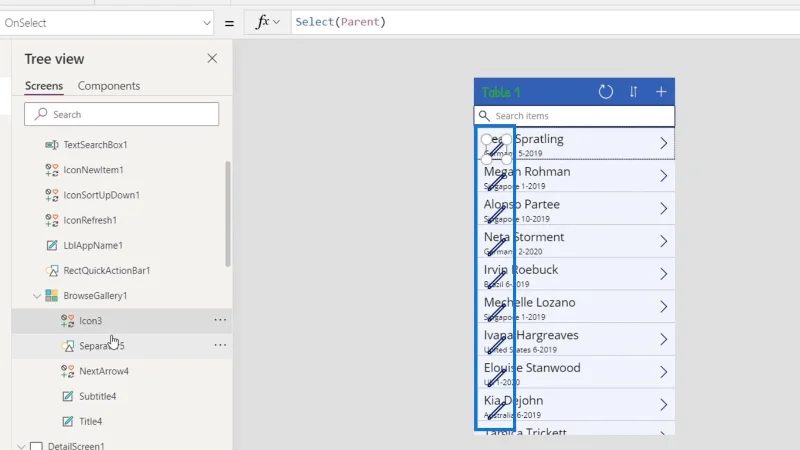Click the Title4 label icon
Viewport: 800px width, 450px height.
click(67, 421)
